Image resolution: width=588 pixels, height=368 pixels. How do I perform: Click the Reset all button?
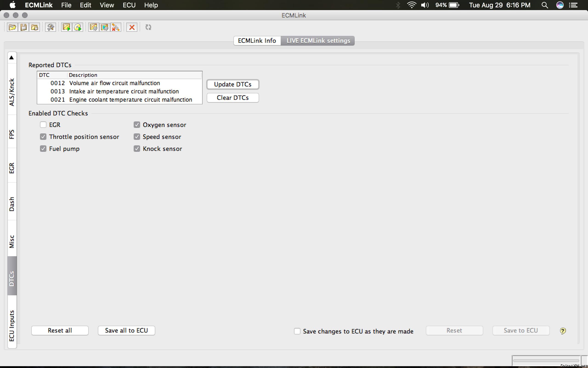click(60, 331)
